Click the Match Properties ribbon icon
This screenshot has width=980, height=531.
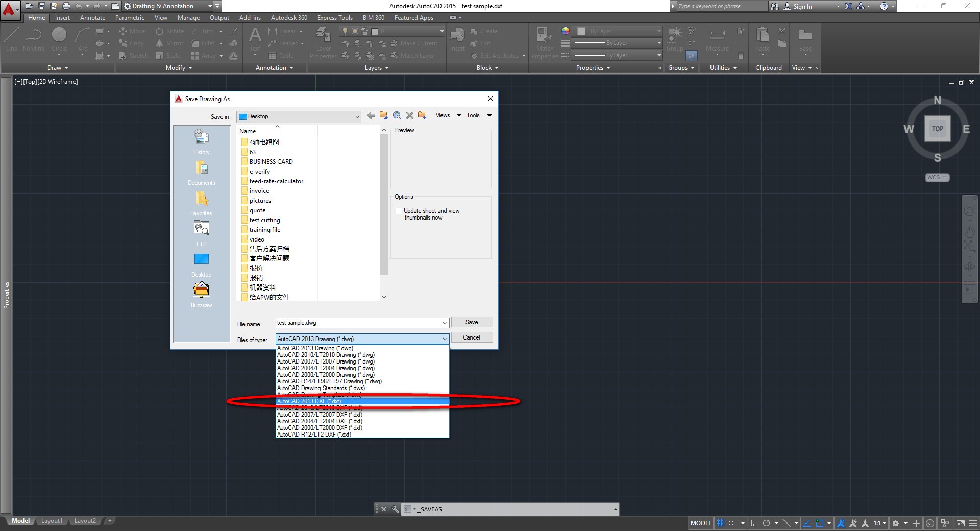click(545, 43)
